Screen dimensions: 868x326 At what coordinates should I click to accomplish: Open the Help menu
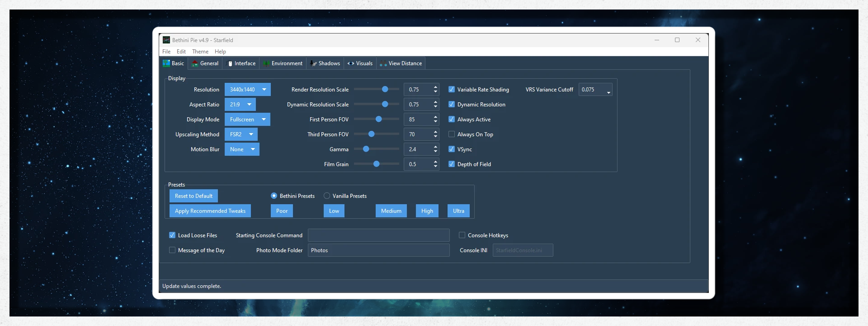220,52
